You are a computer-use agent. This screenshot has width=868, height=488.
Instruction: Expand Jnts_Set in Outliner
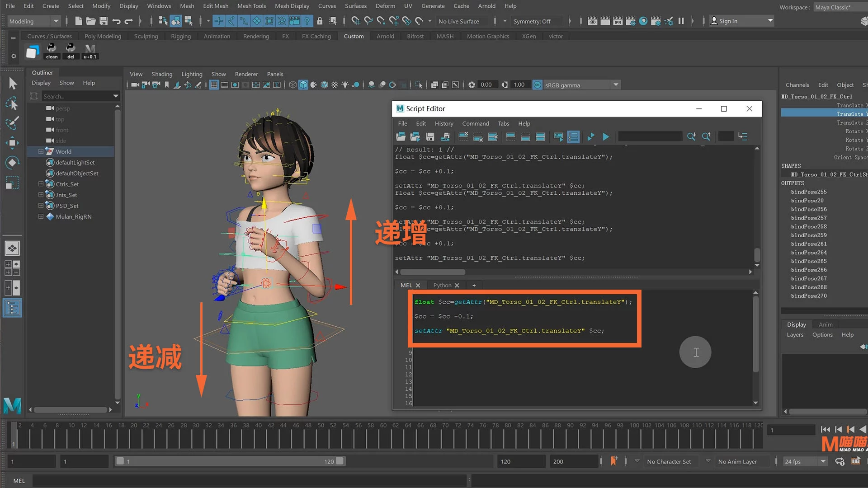(x=41, y=195)
